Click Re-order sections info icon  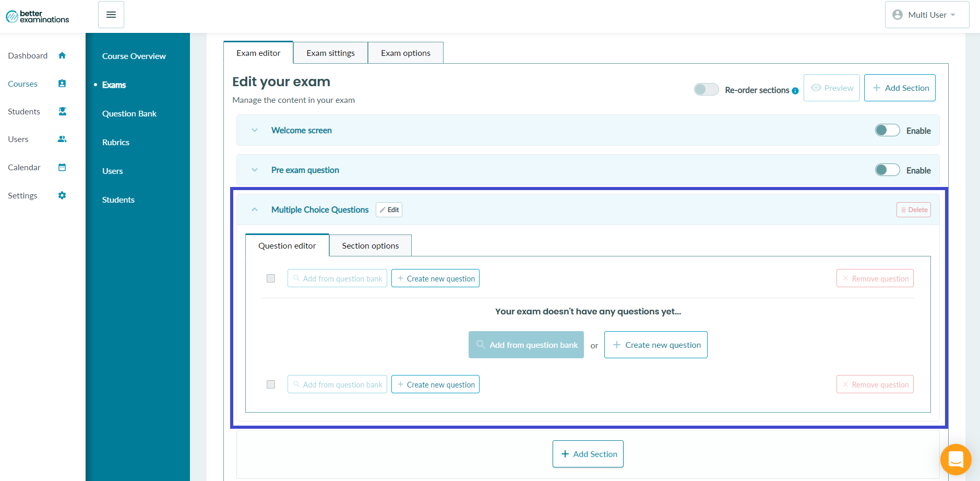[x=795, y=90]
